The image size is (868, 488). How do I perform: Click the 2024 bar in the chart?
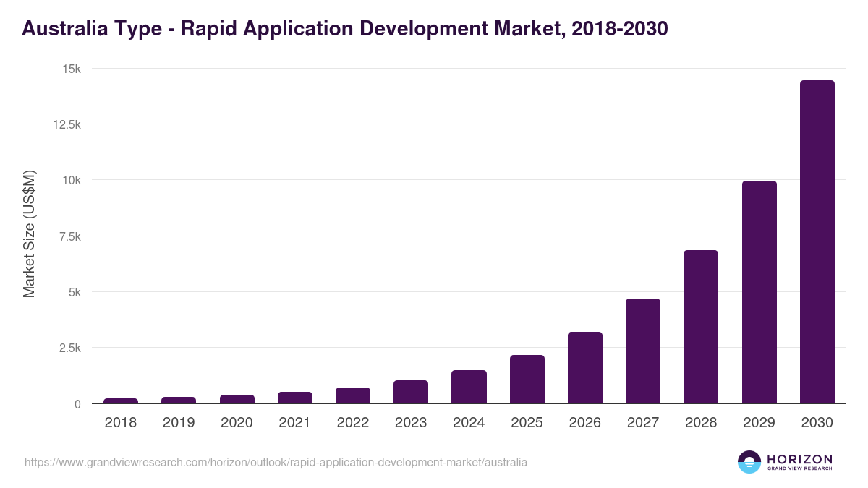point(469,387)
